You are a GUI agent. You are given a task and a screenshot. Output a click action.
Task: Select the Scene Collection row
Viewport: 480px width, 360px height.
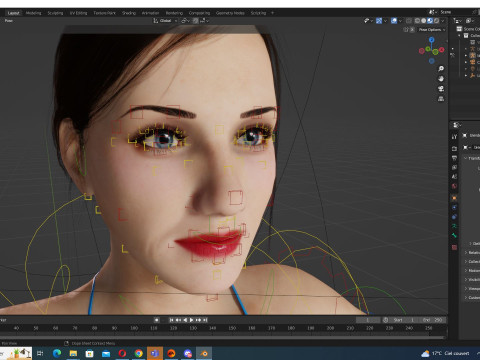[x=468, y=29]
